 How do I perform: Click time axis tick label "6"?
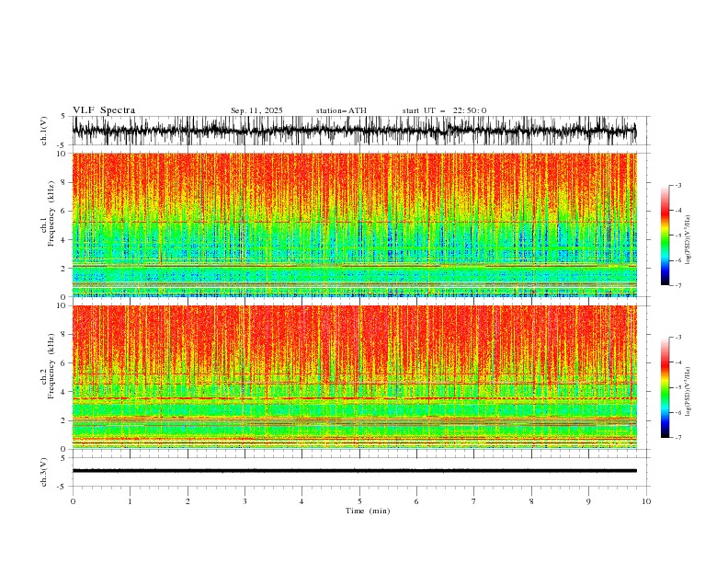tap(416, 501)
